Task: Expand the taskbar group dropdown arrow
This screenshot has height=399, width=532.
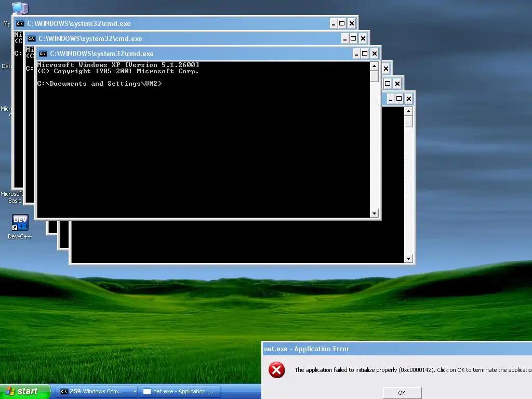Action: click(135, 391)
